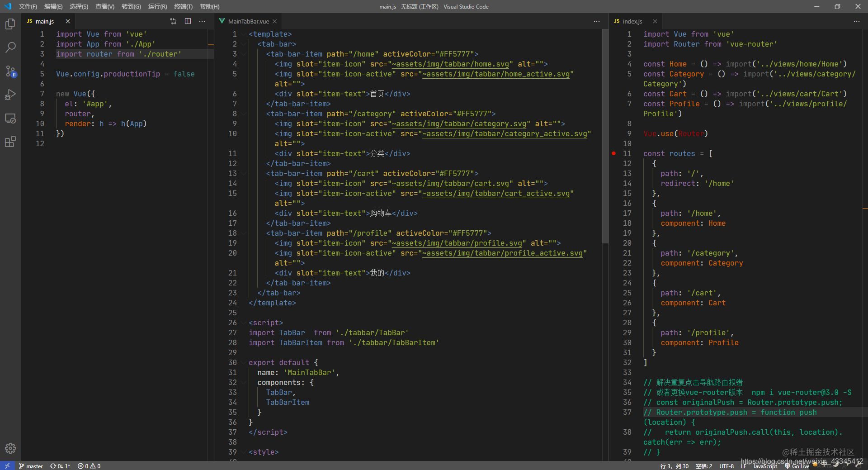Split the main.js editor to the right

188,21
